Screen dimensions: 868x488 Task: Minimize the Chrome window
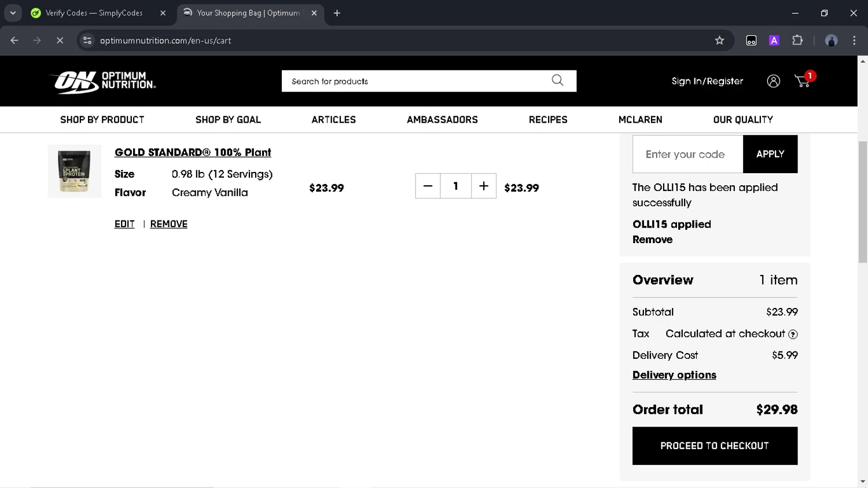pos(795,13)
